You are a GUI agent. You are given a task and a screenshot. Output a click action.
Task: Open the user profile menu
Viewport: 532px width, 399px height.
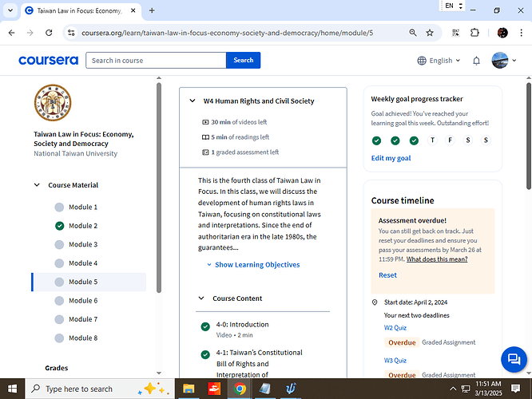(504, 61)
